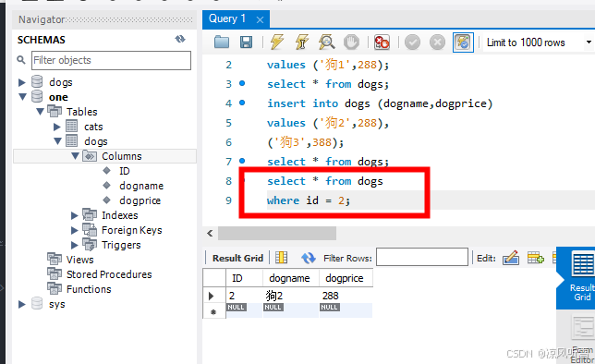Click the Filter Rows input field
Image resolution: width=595 pixels, height=364 pixels.
[x=422, y=258]
